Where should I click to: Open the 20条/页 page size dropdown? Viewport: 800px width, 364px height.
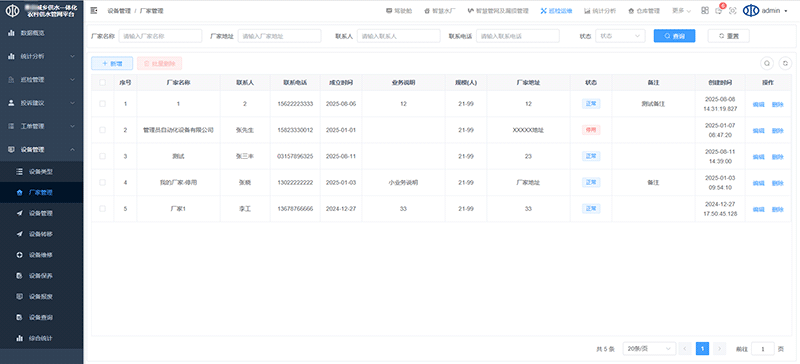pos(649,349)
